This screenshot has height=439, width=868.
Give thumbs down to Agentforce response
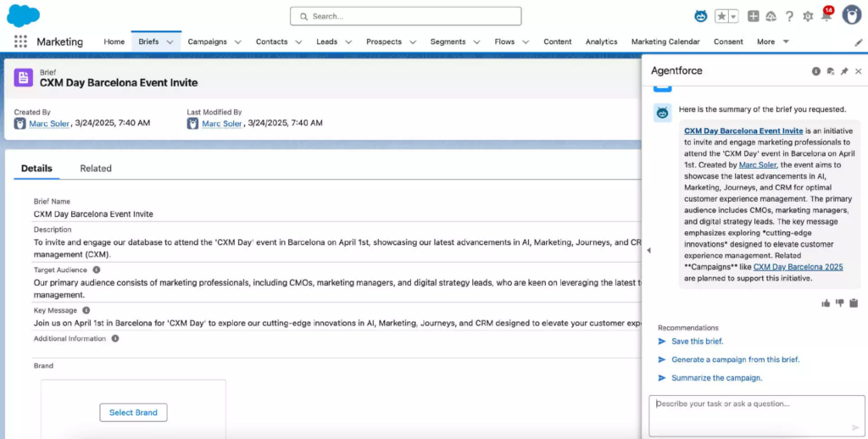[x=840, y=303]
